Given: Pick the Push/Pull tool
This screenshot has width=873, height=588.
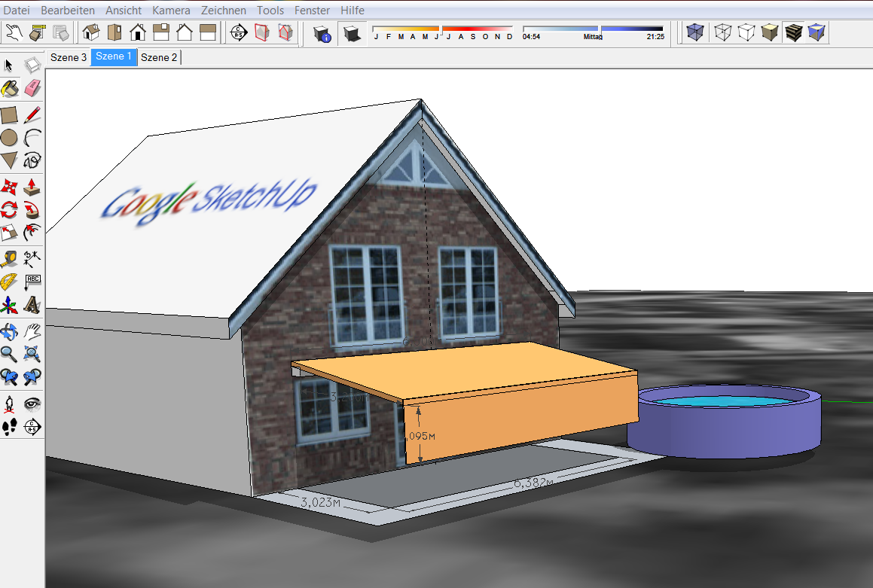Looking at the screenshot, I should pyautogui.click(x=32, y=186).
